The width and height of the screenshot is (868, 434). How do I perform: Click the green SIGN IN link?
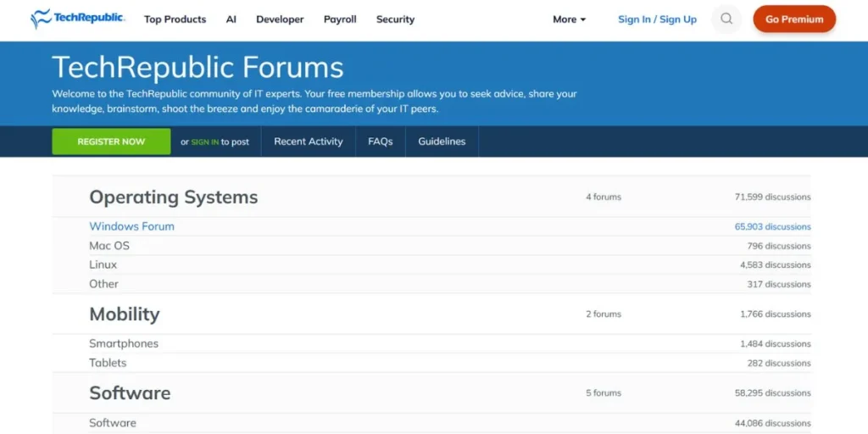click(x=205, y=142)
